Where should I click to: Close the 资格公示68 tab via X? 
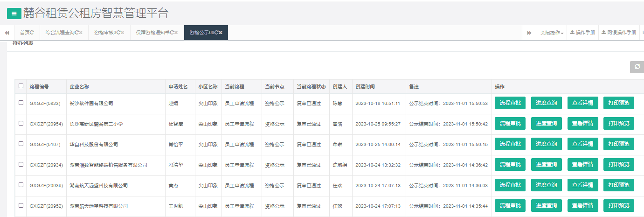(221, 33)
